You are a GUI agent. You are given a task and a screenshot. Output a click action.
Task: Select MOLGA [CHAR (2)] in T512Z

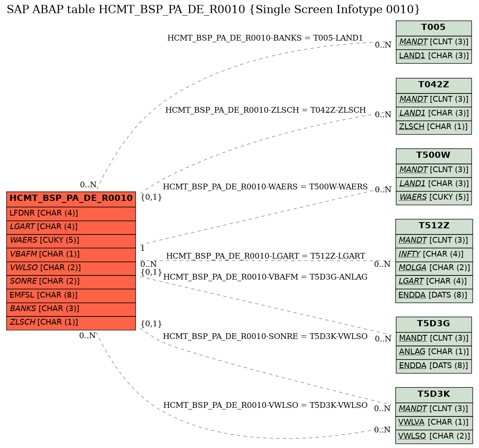pyautogui.click(x=434, y=268)
